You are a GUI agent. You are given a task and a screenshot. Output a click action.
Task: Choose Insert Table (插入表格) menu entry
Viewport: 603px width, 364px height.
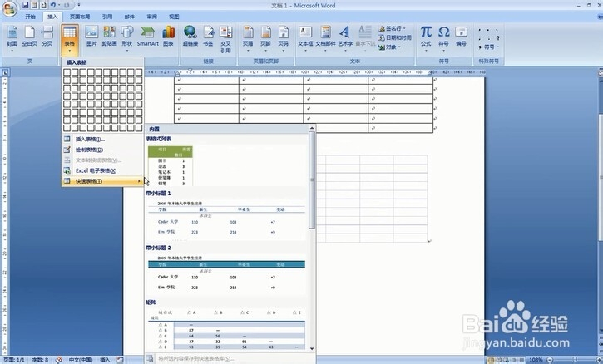(102, 139)
